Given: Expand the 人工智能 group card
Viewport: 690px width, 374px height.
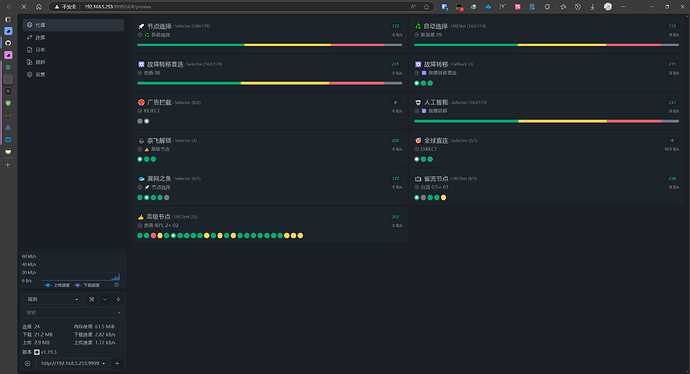Looking at the screenshot, I should (x=546, y=110).
